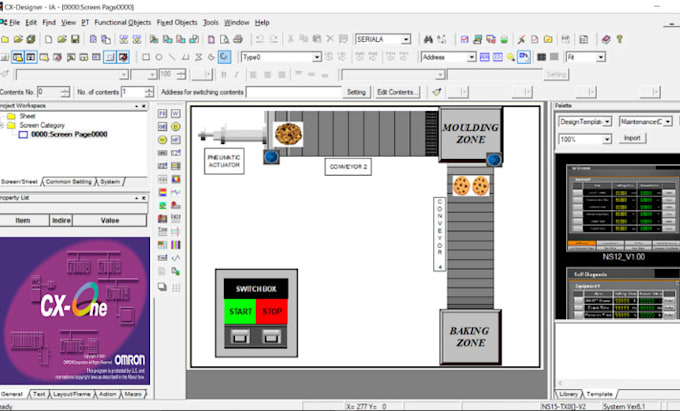
Task: Select the Line drawing tool
Action: tap(172, 57)
